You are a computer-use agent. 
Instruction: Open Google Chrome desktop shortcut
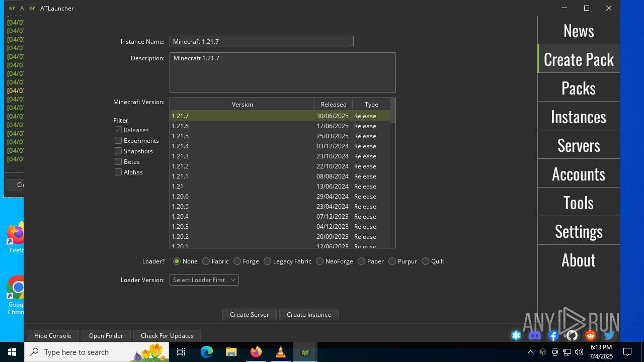click(x=16, y=296)
